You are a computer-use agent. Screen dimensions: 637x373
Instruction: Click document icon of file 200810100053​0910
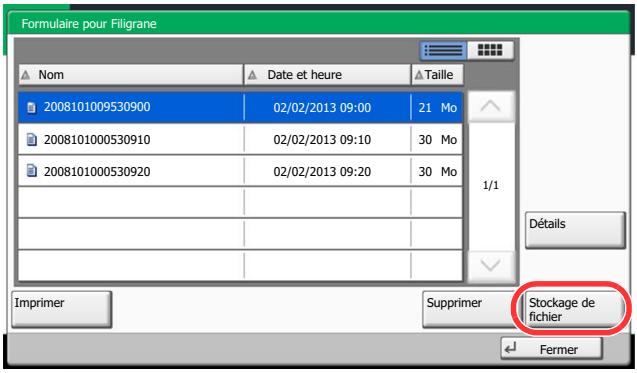click(x=31, y=139)
